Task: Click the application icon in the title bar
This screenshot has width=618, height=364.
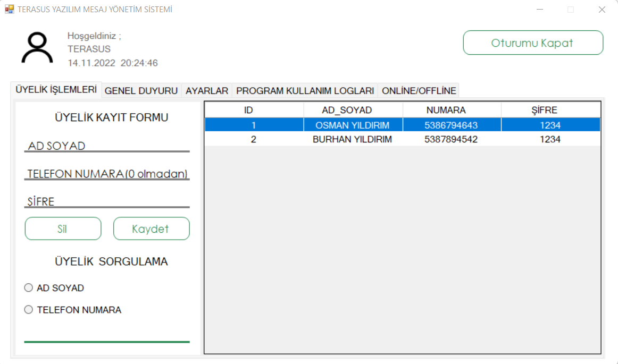Action: pyautogui.click(x=10, y=9)
